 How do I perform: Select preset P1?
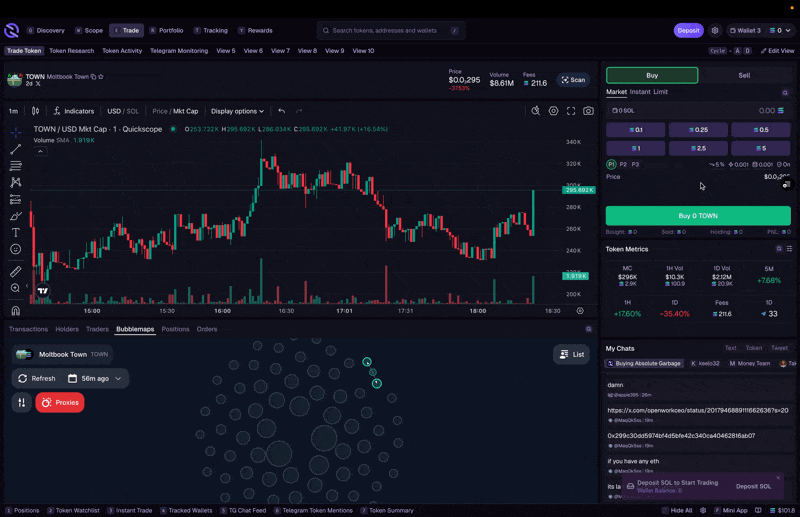(x=611, y=164)
